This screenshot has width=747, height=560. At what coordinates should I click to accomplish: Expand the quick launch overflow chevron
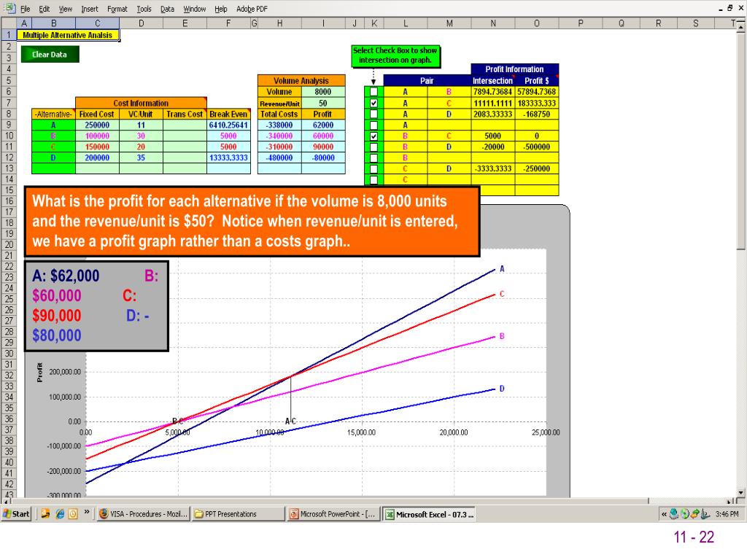coord(87,512)
